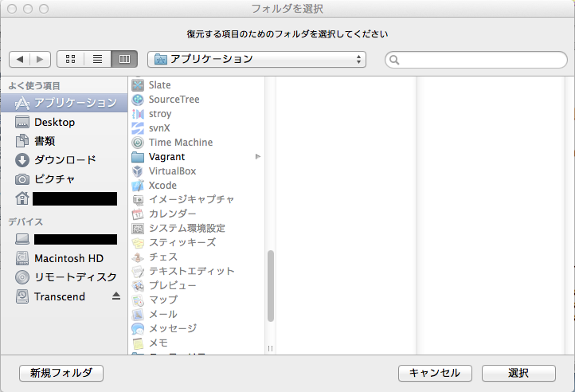This screenshot has height=392, width=575.
Task: Click the search input field
Action: tap(476, 60)
